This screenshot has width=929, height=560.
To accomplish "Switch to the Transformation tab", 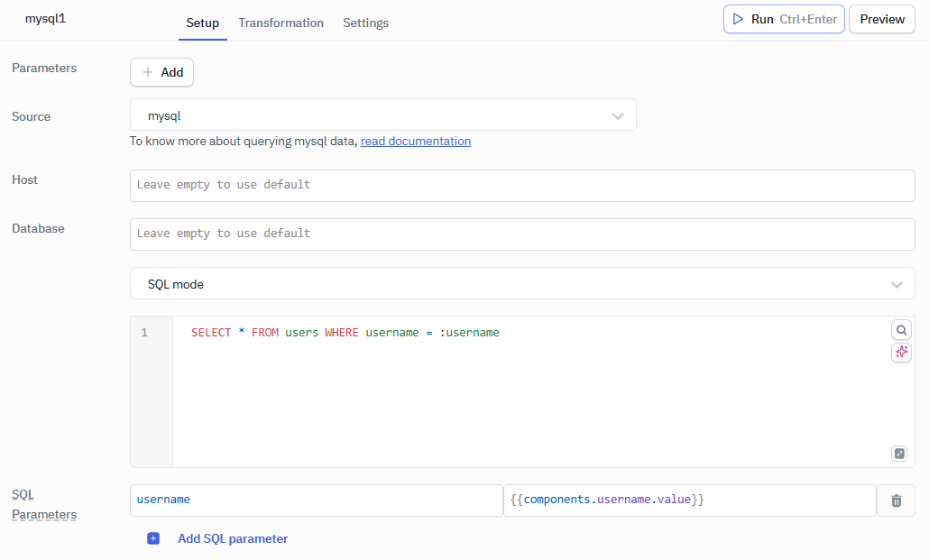I will pos(281,23).
